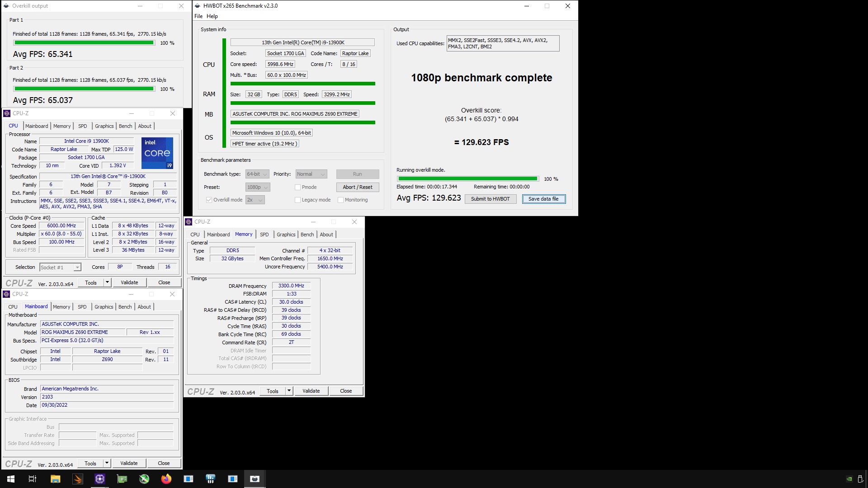The height and width of the screenshot is (488, 868).
Task: Open File Explorer from the taskbar
Action: click(55, 479)
